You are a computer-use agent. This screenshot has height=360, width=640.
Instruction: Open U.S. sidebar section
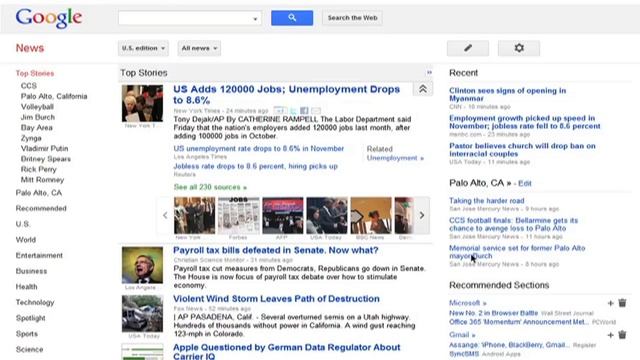tap(23, 224)
